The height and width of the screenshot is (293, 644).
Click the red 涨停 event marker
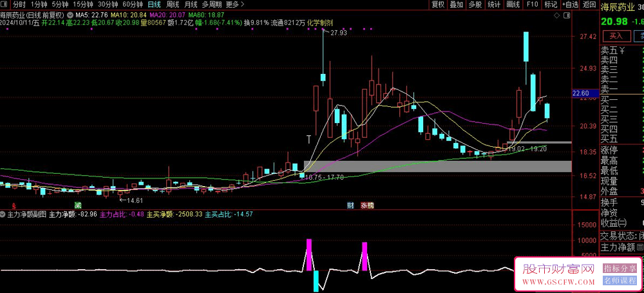point(366,205)
